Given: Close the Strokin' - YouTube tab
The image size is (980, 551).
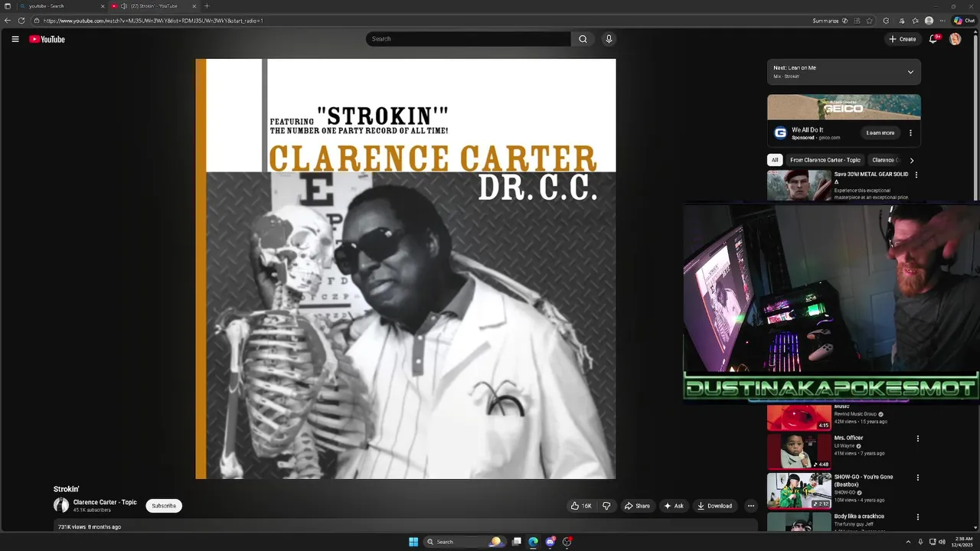Looking at the screenshot, I should pos(194,6).
